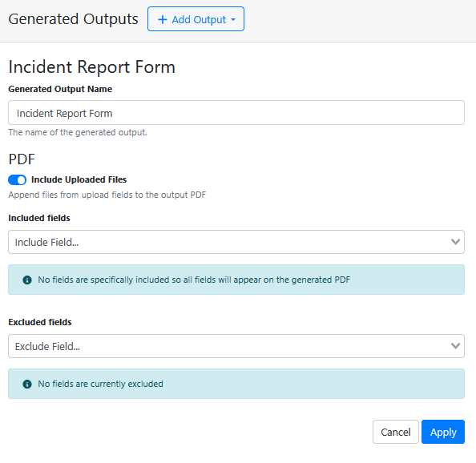Click the 'PDF' section heading
The image size is (476, 463).
click(x=22, y=159)
